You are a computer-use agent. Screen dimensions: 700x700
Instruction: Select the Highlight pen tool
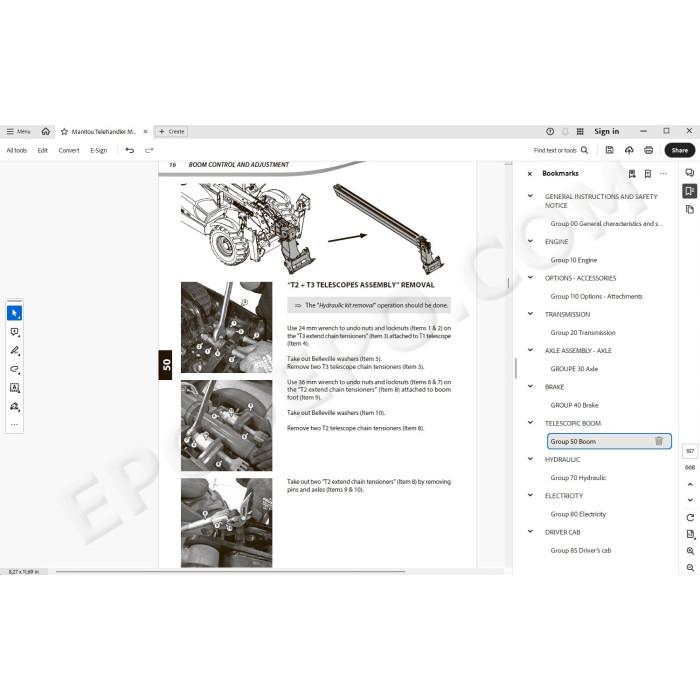(14, 351)
